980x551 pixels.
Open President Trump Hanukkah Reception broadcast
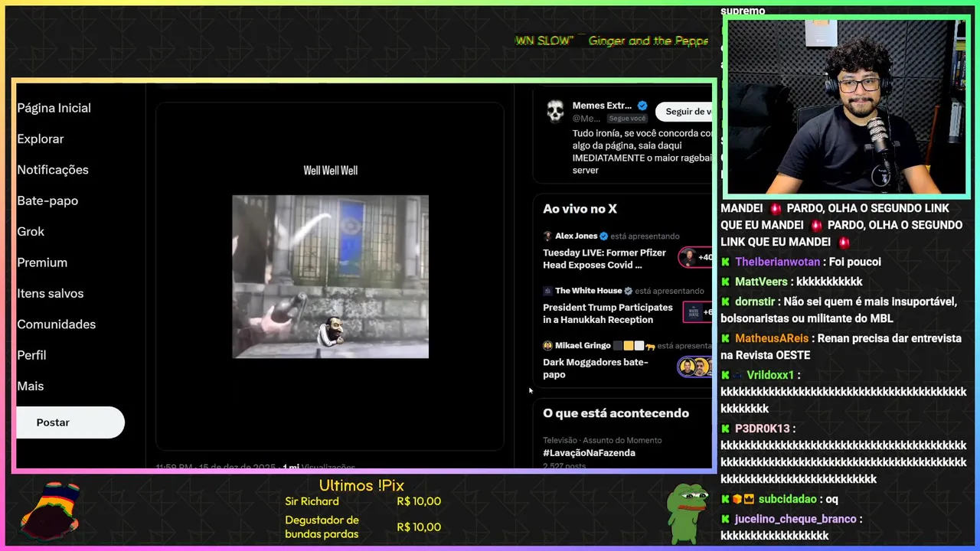[x=608, y=314]
